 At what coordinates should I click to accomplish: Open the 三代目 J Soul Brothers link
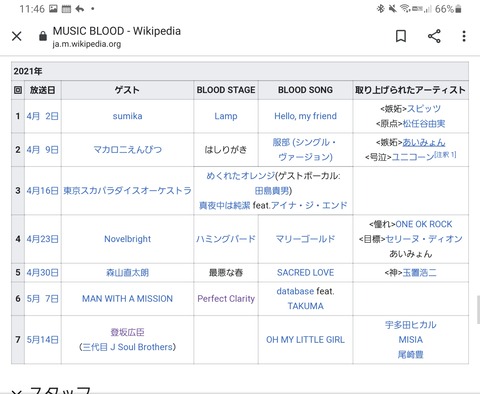pos(127,347)
